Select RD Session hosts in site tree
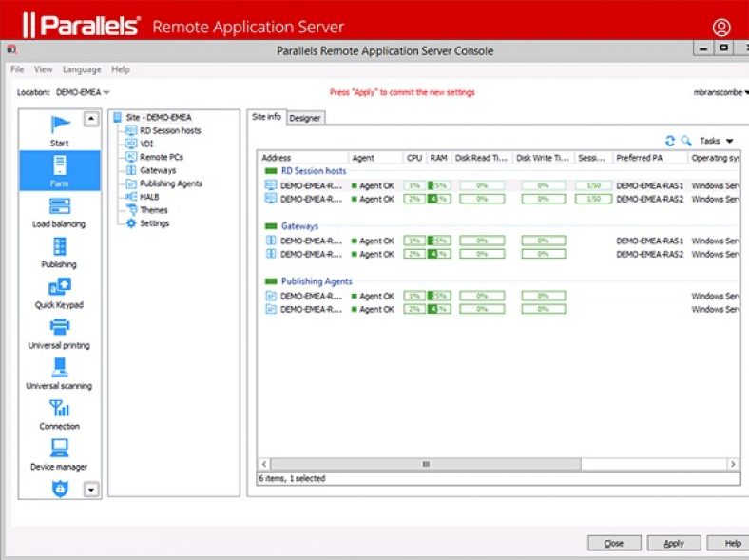 [x=163, y=130]
